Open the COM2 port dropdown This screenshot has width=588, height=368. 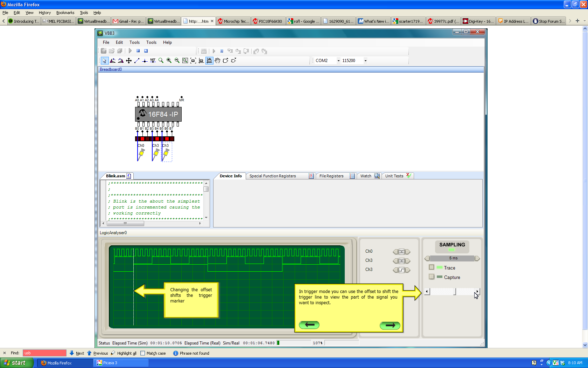[338, 61]
